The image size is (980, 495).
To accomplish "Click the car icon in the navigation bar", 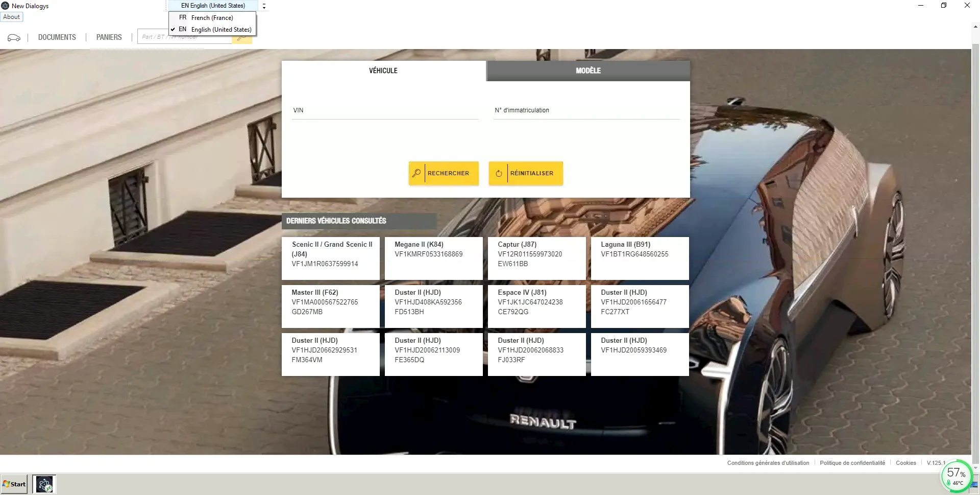I will click(14, 38).
